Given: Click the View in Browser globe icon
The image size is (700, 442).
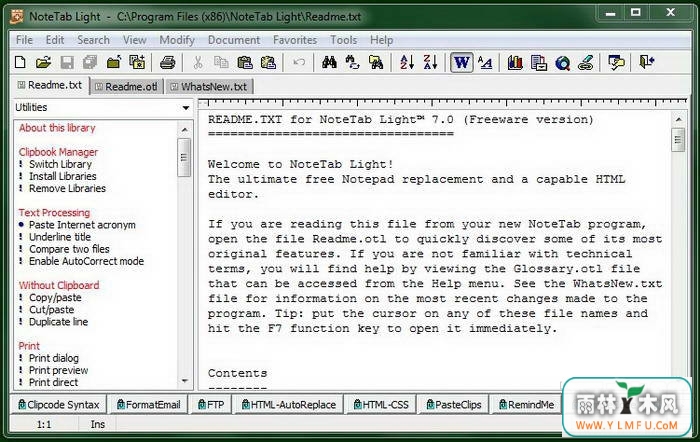Looking at the screenshot, I should 562,62.
